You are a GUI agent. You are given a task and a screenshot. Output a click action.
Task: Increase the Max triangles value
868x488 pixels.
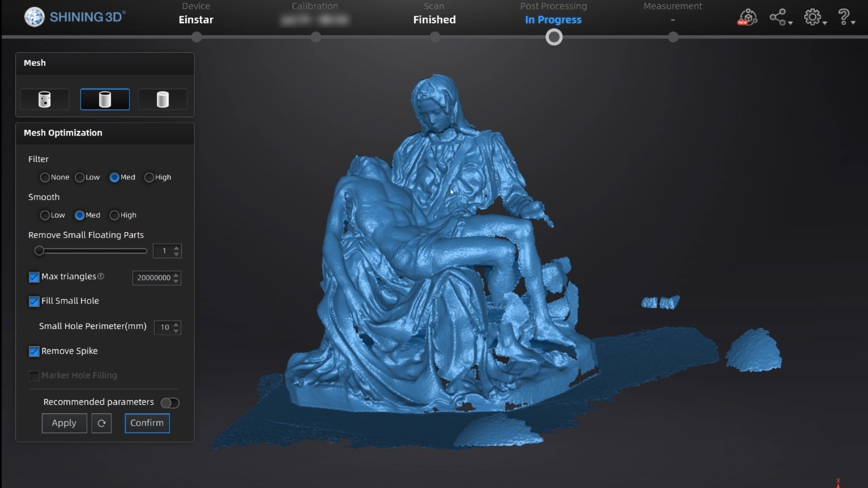click(x=176, y=275)
